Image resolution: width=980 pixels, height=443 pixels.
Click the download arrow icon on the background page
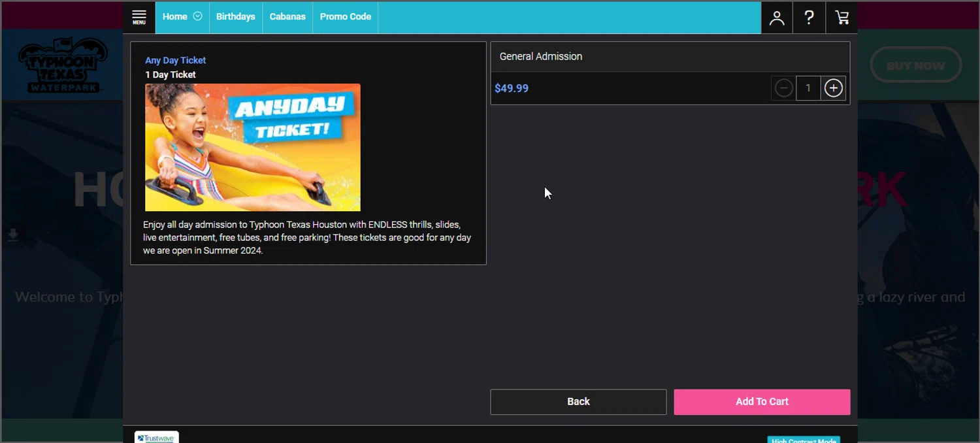pyautogui.click(x=13, y=235)
